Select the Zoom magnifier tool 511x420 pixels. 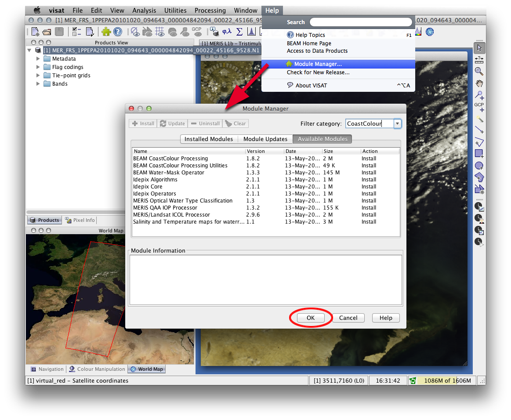click(x=479, y=71)
